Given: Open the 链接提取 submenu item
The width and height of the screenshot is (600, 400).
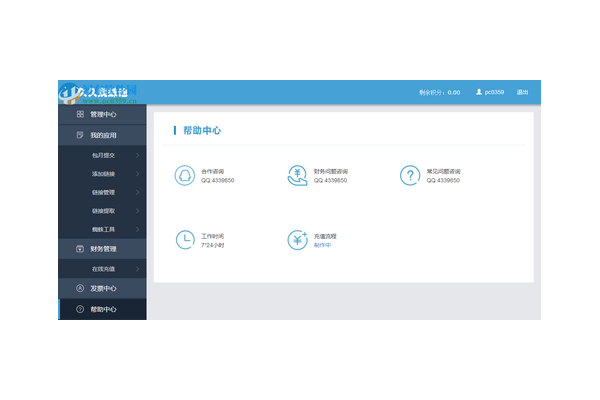Looking at the screenshot, I should [x=102, y=211].
